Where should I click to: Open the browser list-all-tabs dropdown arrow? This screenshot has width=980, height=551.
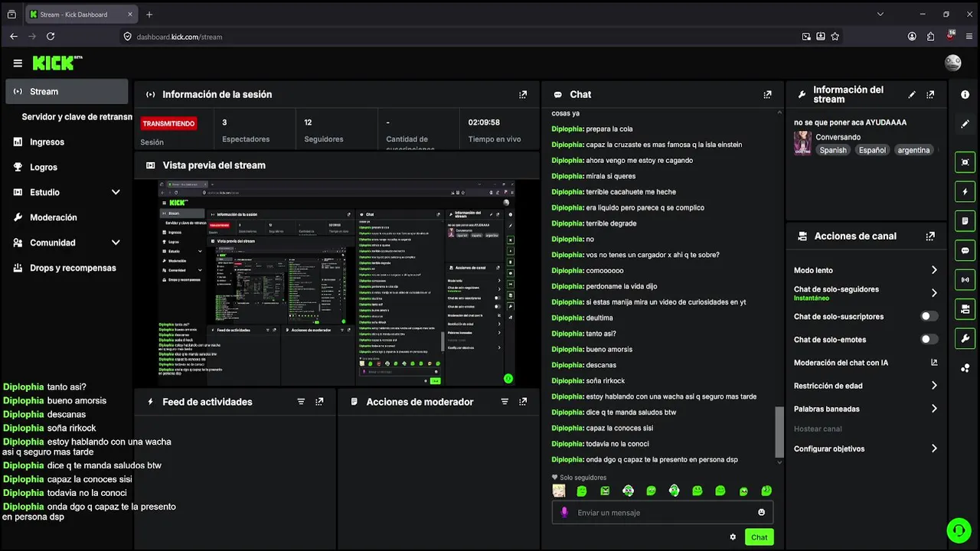[x=880, y=14]
